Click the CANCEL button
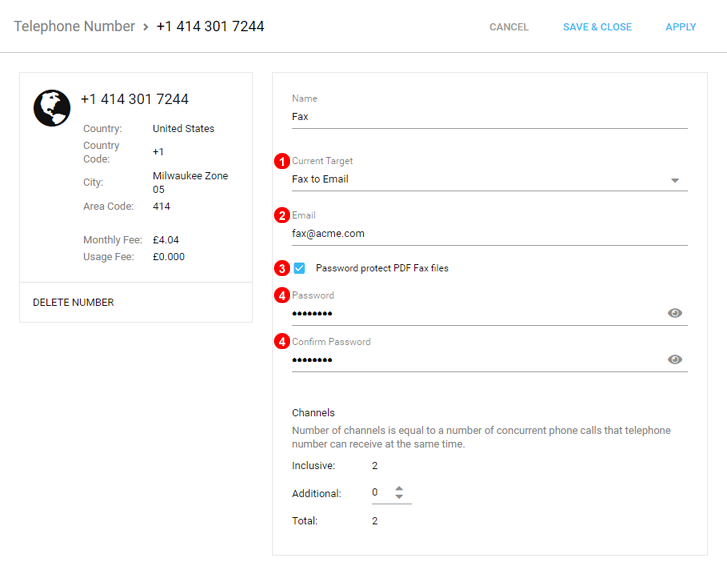727x570 pixels. point(509,27)
